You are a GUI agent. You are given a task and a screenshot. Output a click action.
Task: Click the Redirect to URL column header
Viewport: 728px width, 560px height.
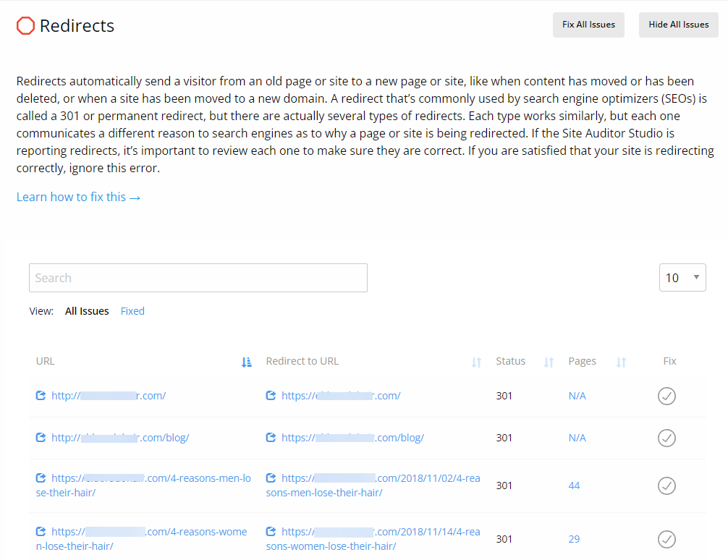[x=302, y=361]
